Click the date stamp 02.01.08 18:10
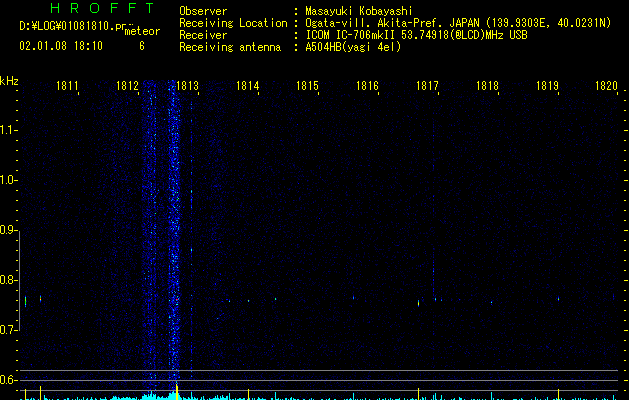This screenshot has height=400, width=629. (61, 46)
